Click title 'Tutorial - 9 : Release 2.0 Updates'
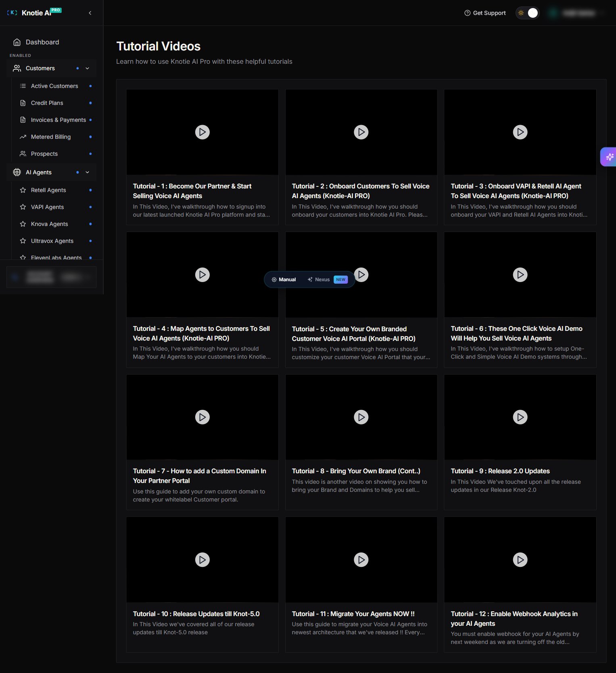Screen dimensions: 616x673 point(500,471)
